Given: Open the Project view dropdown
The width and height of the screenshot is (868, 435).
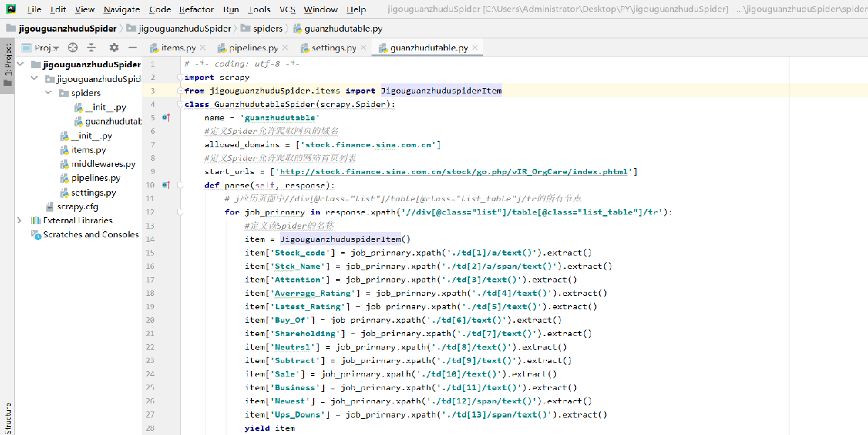Looking at the screenshot, I should [x=41, y=48].
